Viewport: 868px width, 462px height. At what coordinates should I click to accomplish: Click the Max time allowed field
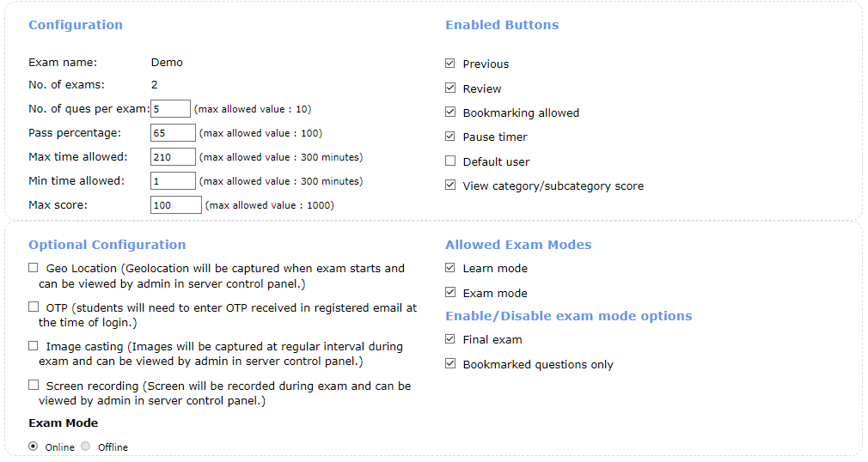pos(173,157)
